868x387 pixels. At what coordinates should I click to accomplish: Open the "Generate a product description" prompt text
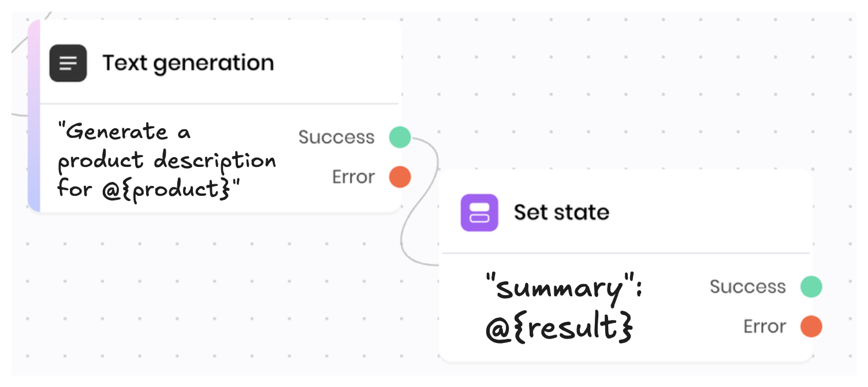[166, 160]
